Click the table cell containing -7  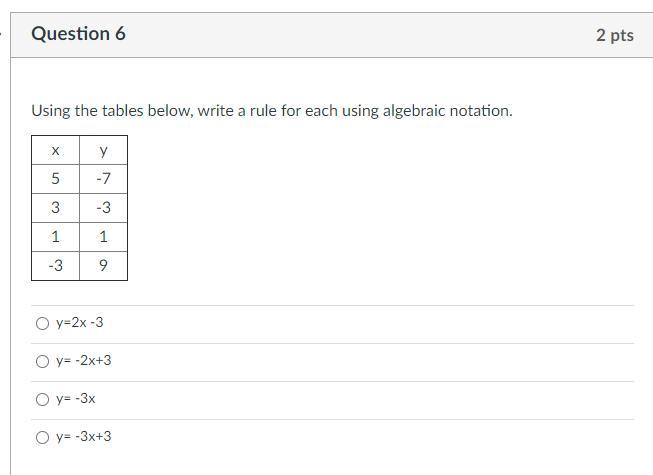pos(103,179)
